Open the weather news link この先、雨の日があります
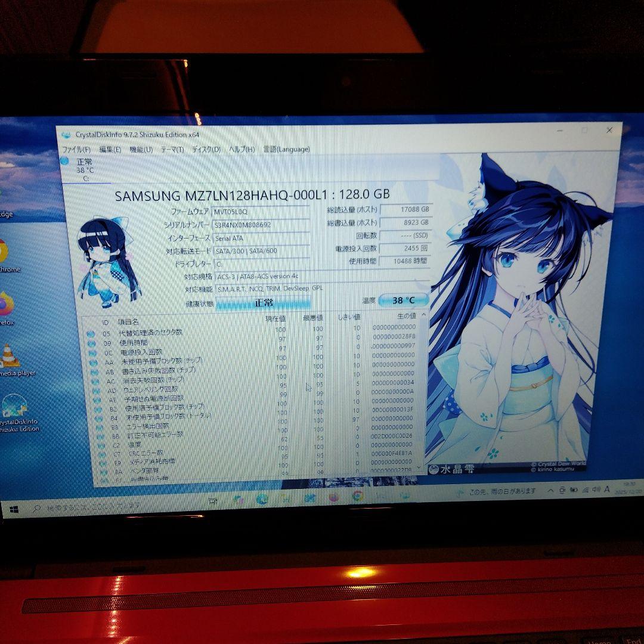This screenshot has width=644, height=644. (x=504, y=490)
